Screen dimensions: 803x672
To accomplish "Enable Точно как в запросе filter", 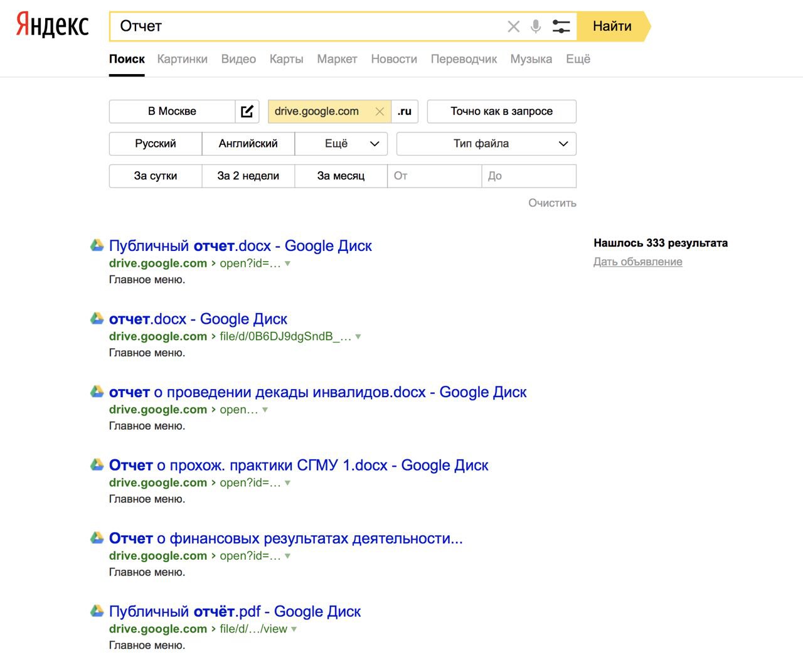I will click(x=501, y=111).
